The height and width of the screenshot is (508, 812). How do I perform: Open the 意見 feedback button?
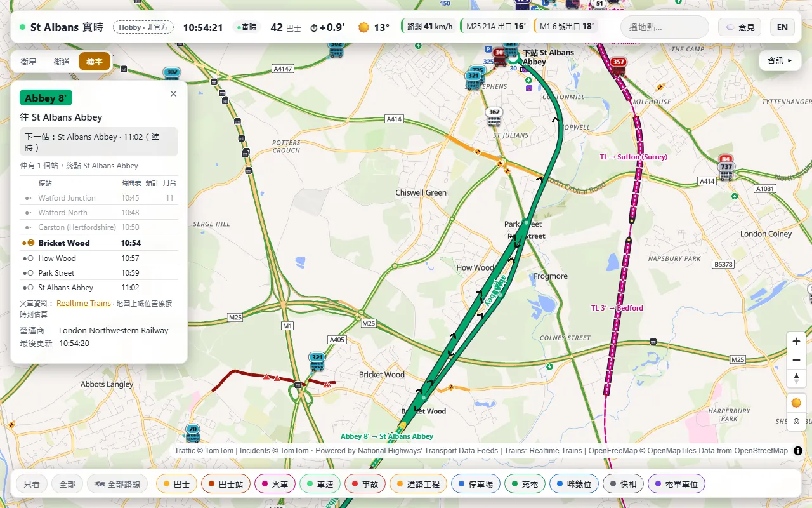pyautogui.click(x=740, y=27)
